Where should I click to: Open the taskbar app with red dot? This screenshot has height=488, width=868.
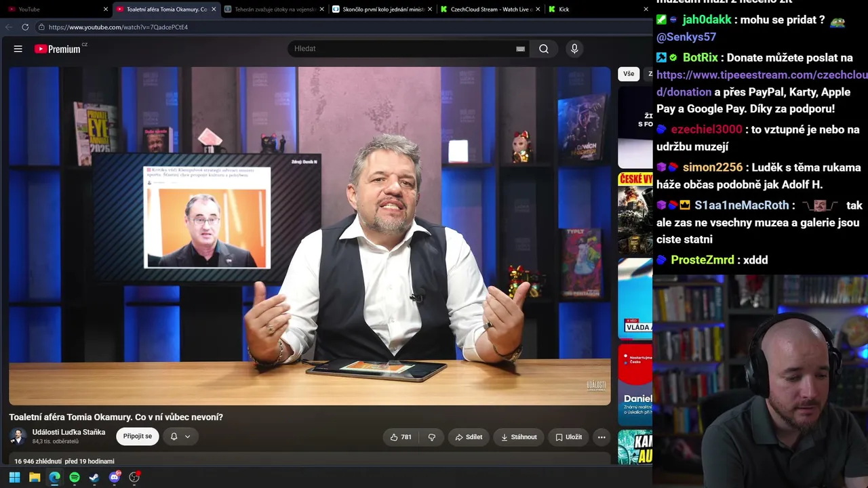pyautogui.click(x=134, y=477)
